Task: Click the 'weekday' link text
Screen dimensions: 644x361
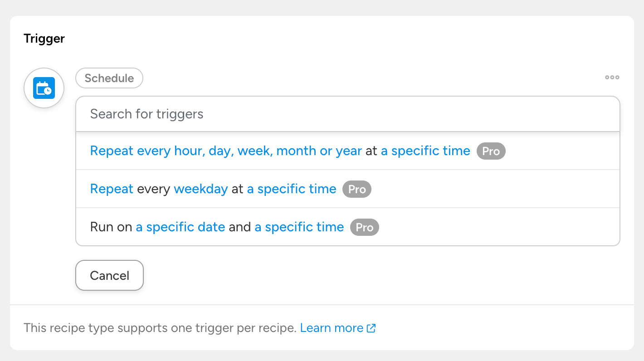Action: [x=200, y=189]
